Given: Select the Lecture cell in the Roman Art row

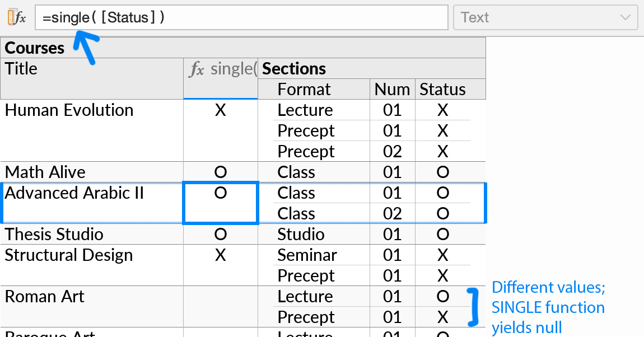Looking at the screenshot, I should [306, 296].
